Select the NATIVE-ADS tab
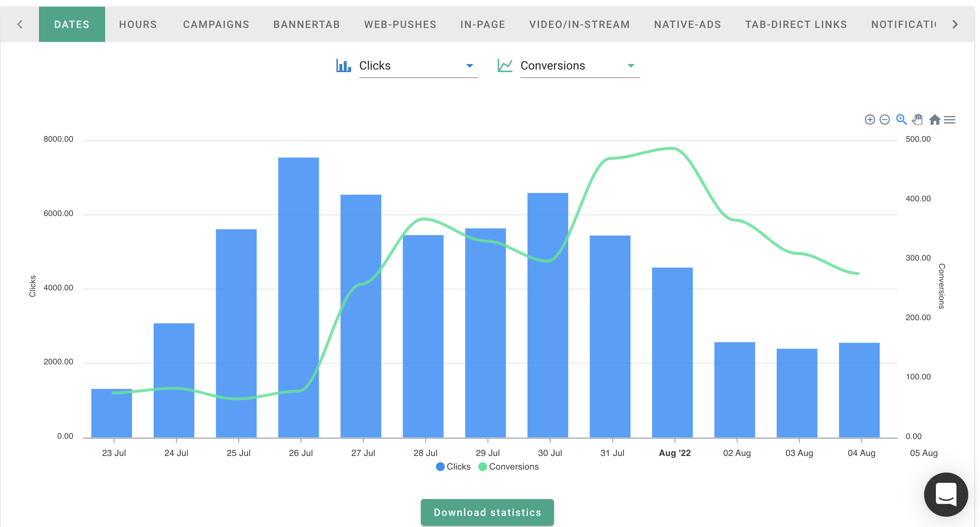The image size is (980, 527). (x=687, y=24)
